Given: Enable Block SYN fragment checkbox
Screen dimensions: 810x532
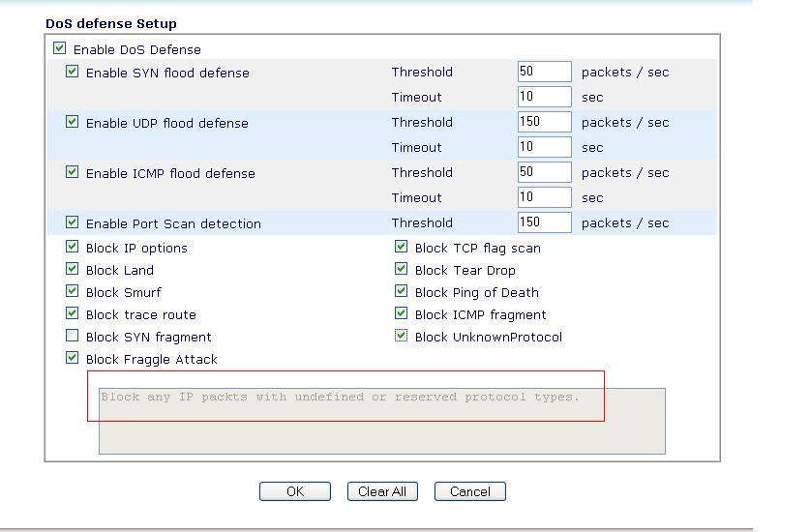Looking at the screenshot, I should (73, 336).
